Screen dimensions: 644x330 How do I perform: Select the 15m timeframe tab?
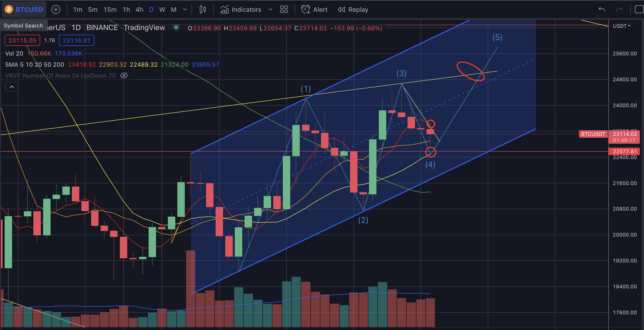click(110, 9)
